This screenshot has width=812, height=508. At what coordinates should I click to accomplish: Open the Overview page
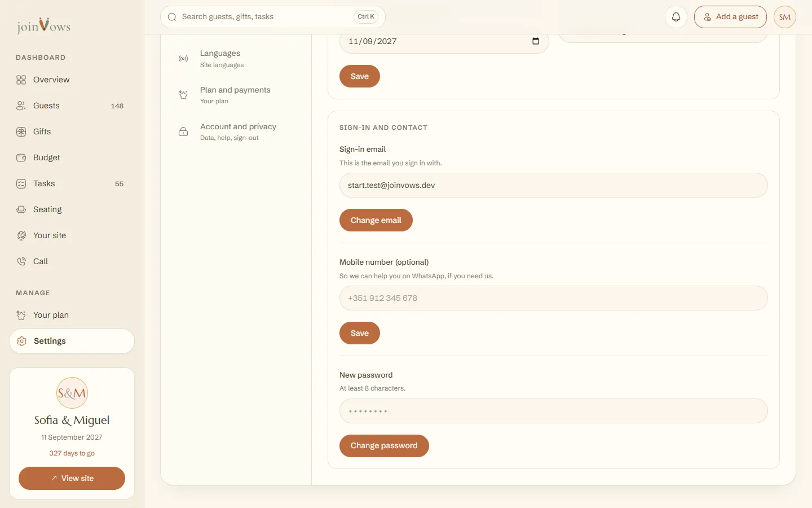72,80
